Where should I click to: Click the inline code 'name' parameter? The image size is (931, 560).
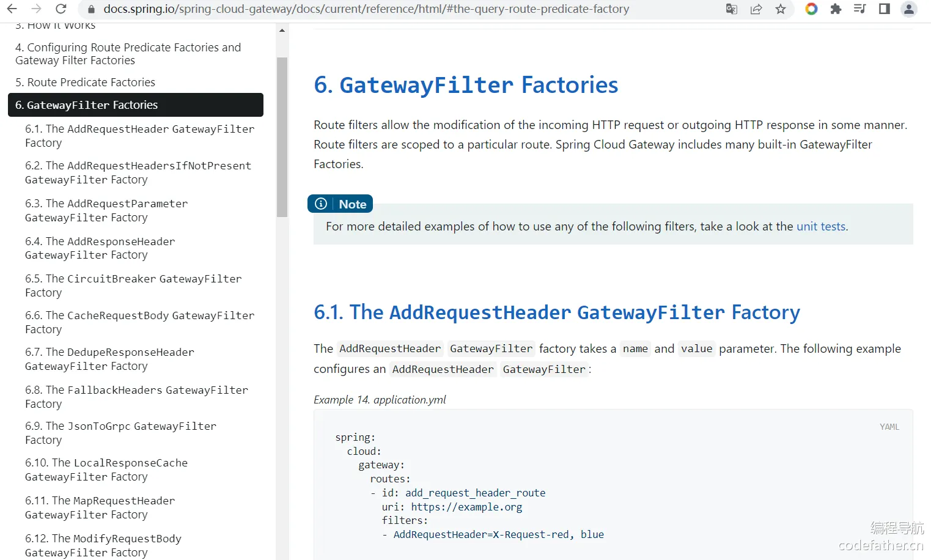635,348
